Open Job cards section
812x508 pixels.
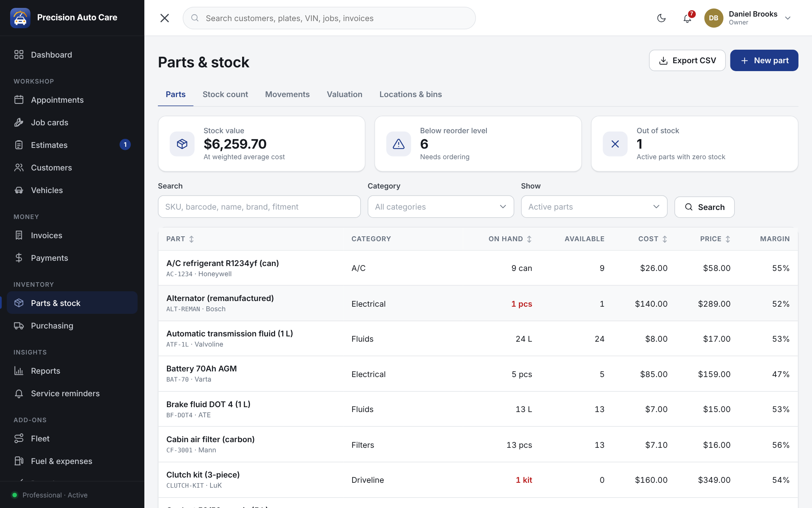[x=72, y=122]
